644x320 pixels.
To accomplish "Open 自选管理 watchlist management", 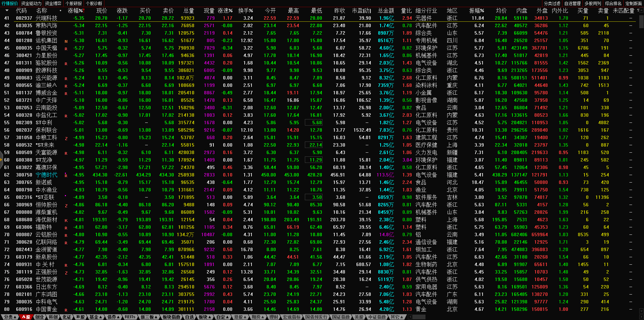I will coord(572,3).
